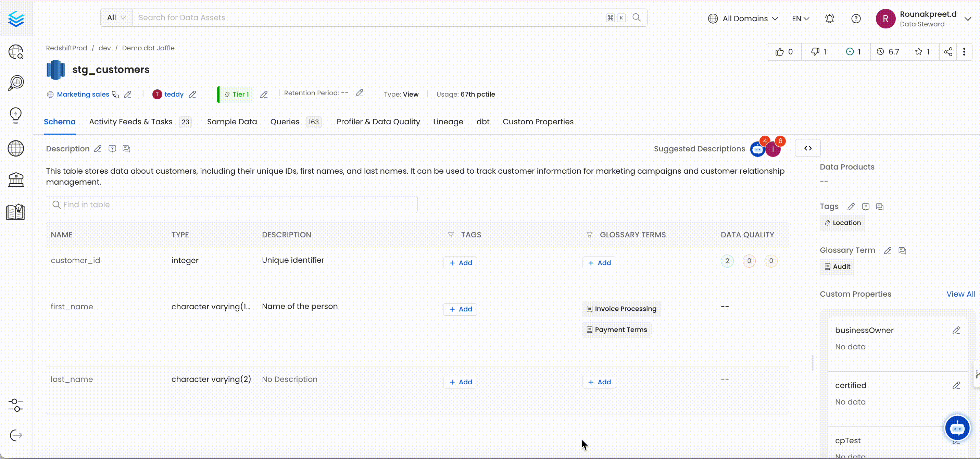Open the Profiler & Data Quality tab
Image resolution: width=980 pixels, height=459 pixels.
(x=378, y=122)
